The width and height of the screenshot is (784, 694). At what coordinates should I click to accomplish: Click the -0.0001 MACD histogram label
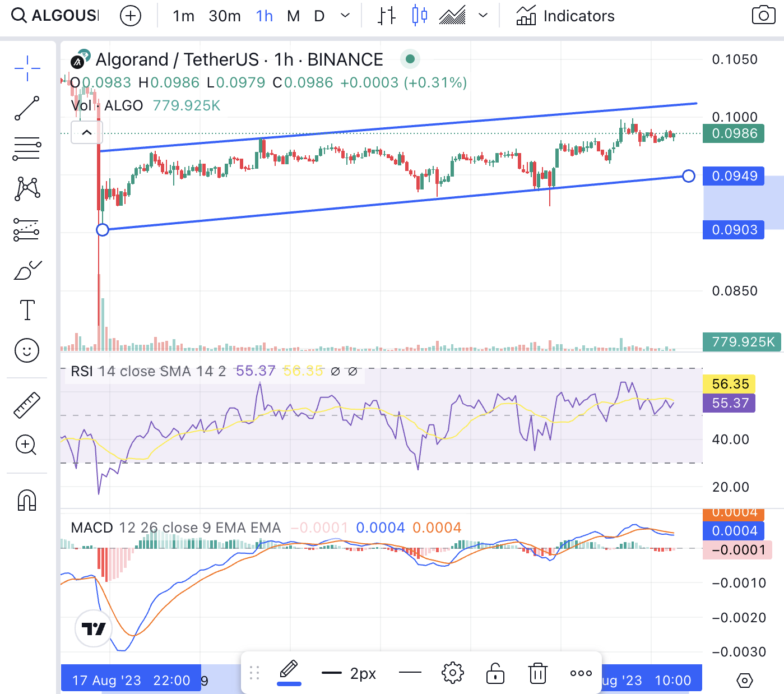pyautogui.click(x=737, y=550)
